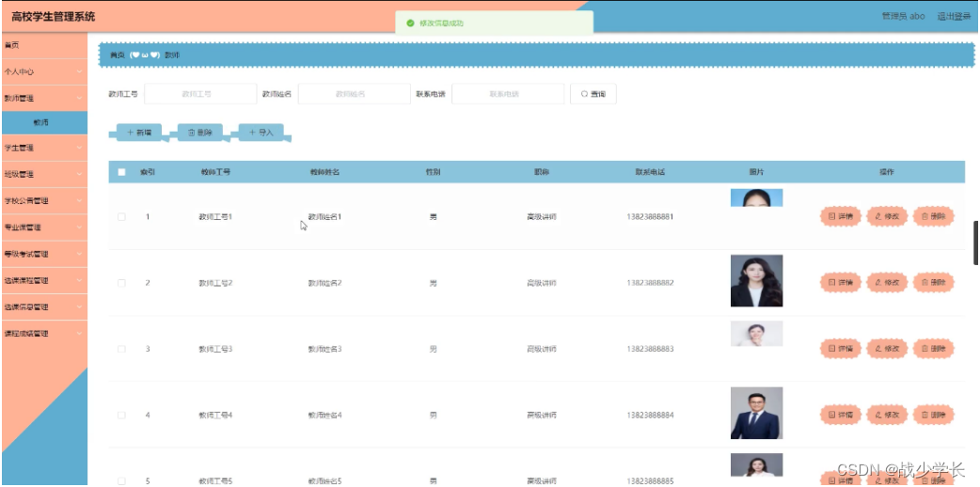Click the cell 教师姓名3
The height and width of the screenshot is (487, 980).
[325, 349]
